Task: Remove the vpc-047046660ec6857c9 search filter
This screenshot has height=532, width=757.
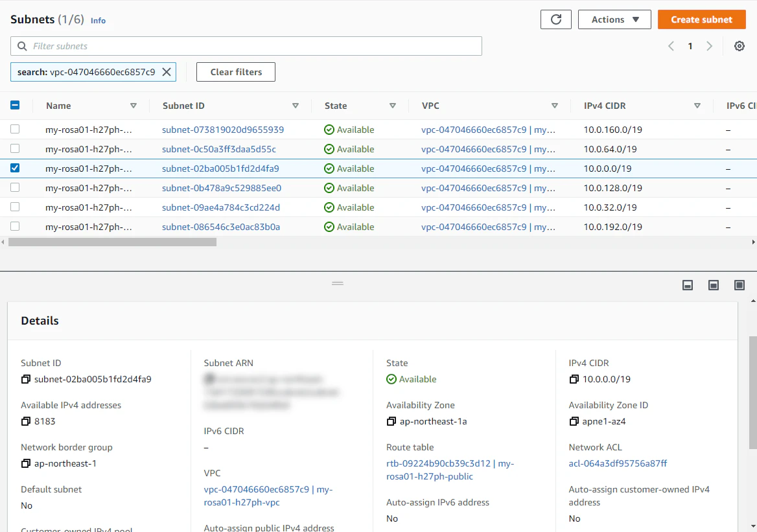Action: 167,72
